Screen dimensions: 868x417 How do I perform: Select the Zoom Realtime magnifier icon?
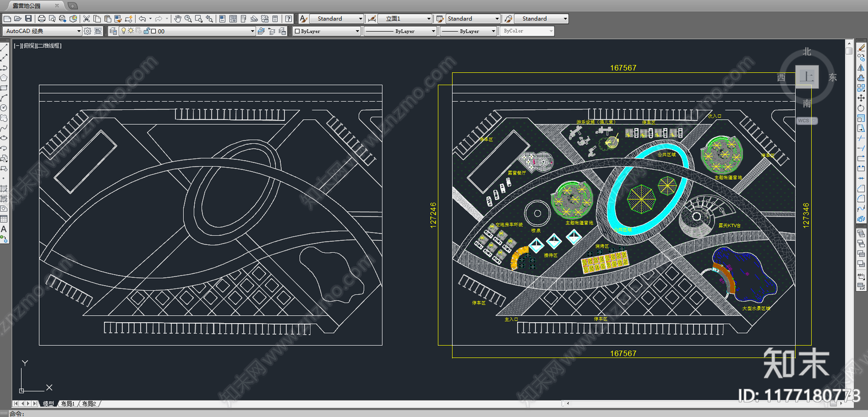[188, 18]
